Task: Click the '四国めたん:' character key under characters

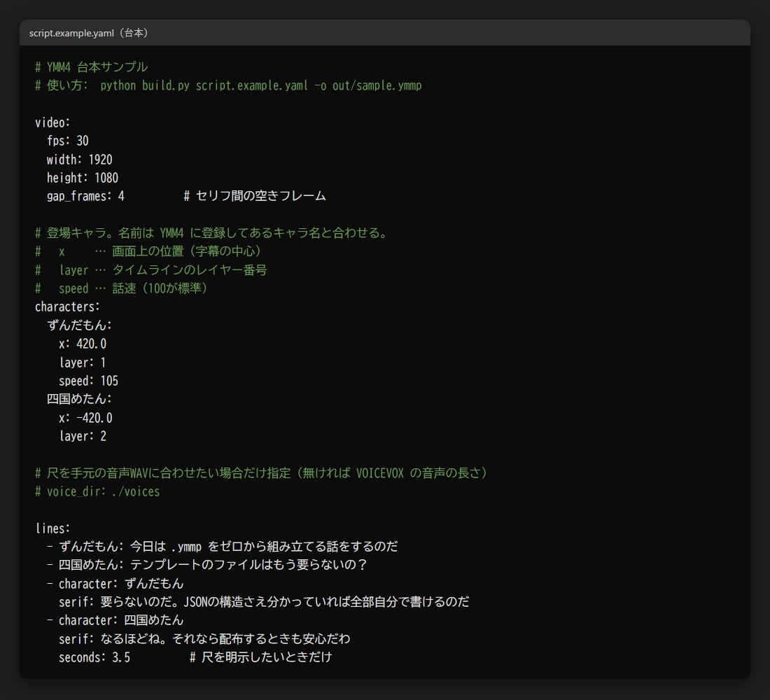Action: (80, 399)
